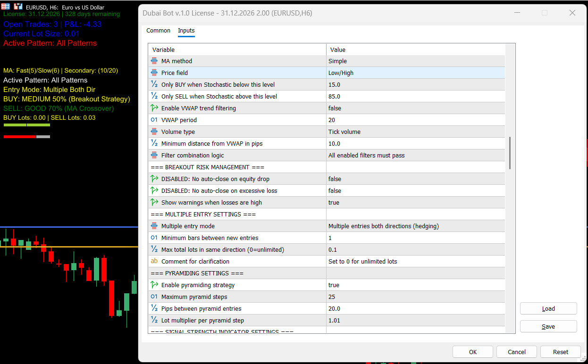Click the chart table icon in chart window title
This screenshot has width=588, height=364.
[5, 7]
